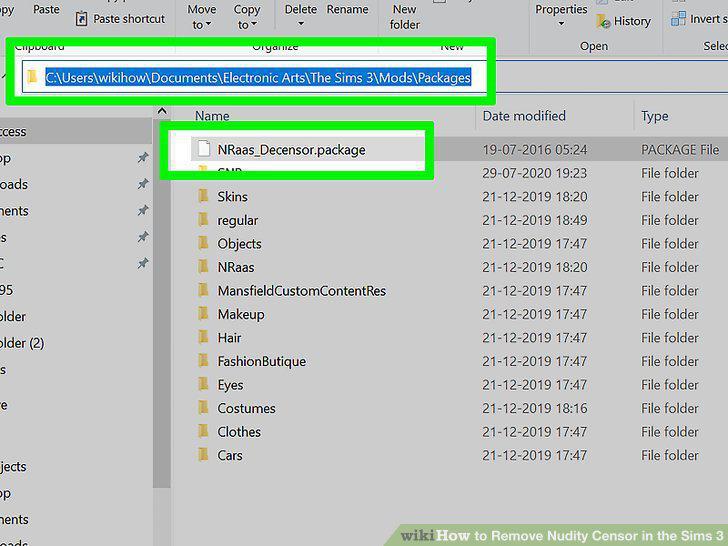Click the 19-07-2016 05:24 date cell

click(534, 150)
